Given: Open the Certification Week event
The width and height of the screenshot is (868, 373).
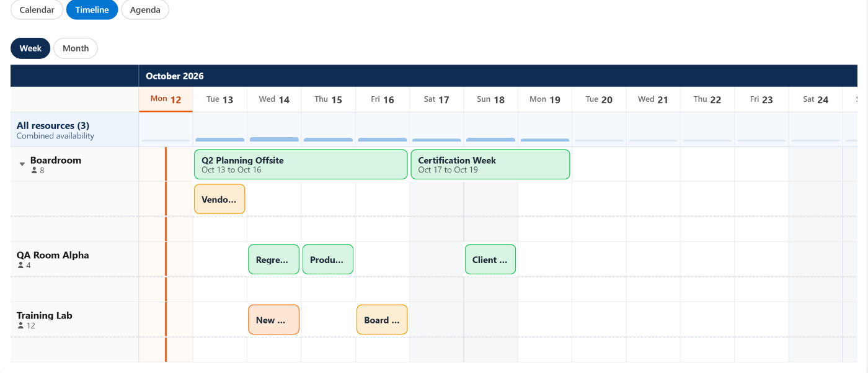Looking at the screenshot, I should (x=490, y=164).
